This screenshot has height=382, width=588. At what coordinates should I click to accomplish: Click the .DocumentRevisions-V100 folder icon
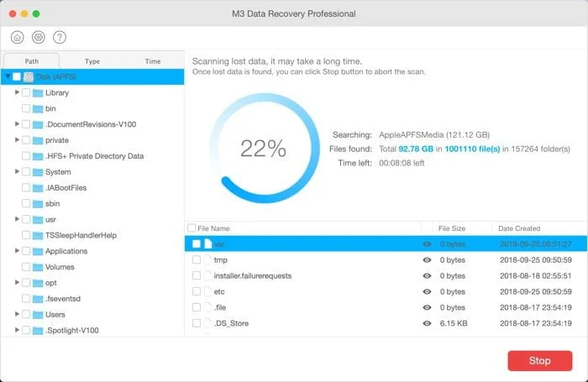(38, 124)
